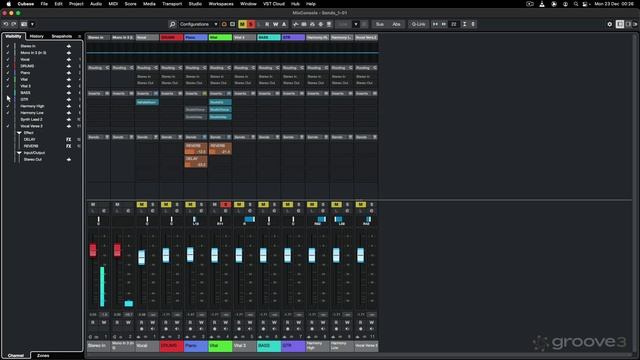Image resolution: width=640 pixels, height=360 pixels.
Task: Click the Routing section header on the Stereo In channel
Action: click(98, 68)
